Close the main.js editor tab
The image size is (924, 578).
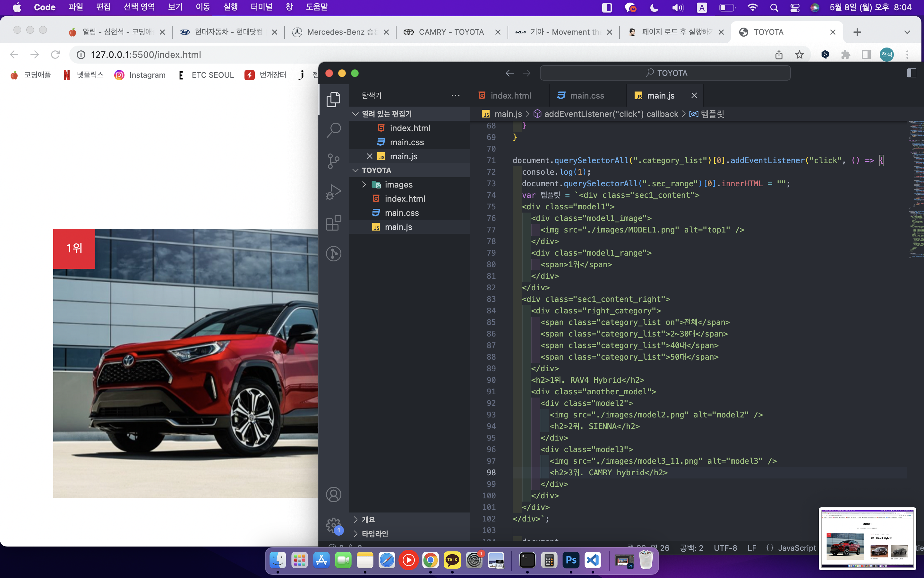tap(694, 96)
